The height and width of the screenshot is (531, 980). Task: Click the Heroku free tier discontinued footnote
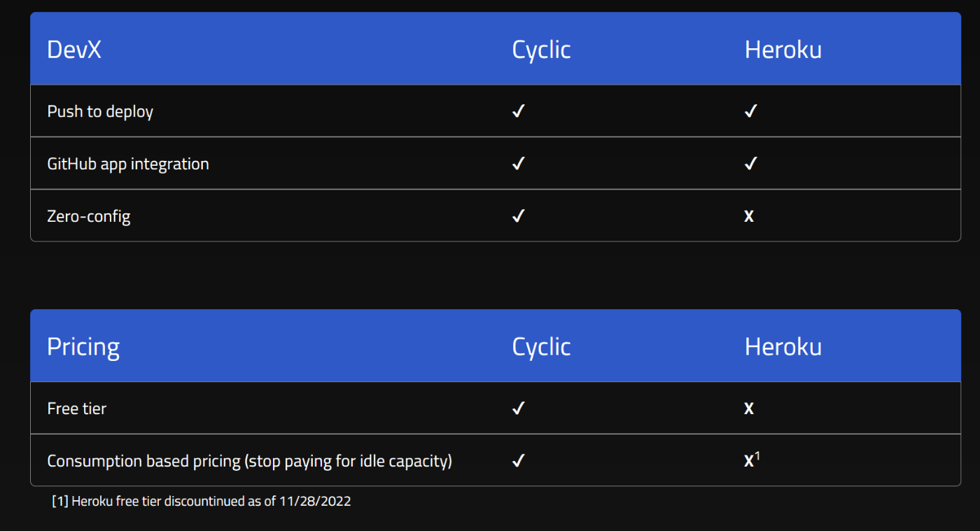coord(202,501)
